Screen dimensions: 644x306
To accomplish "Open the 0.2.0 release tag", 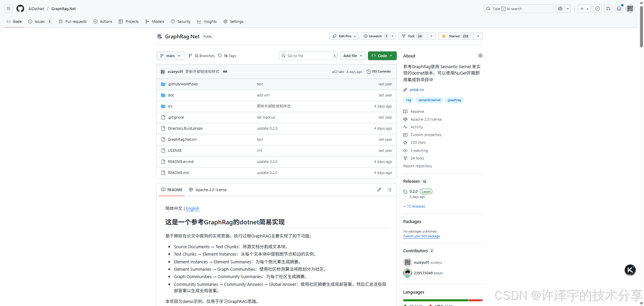I will point(414,192).
